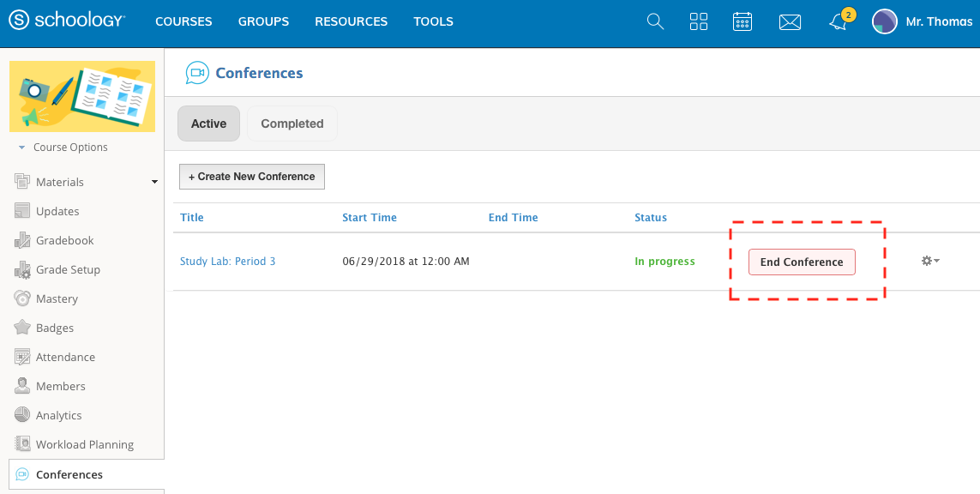Open the gear dropdown for Study Lab
980x494 pixels.
[930, 261]
